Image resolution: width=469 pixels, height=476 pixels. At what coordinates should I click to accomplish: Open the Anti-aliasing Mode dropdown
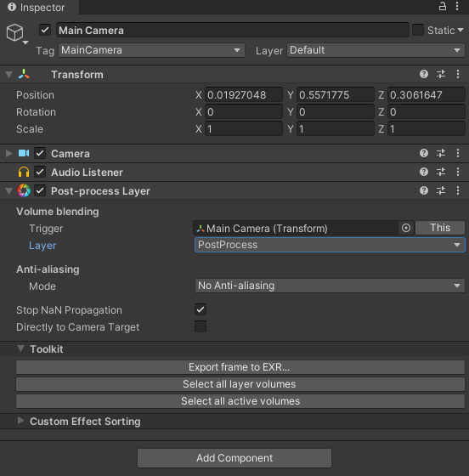pos(330,286)
